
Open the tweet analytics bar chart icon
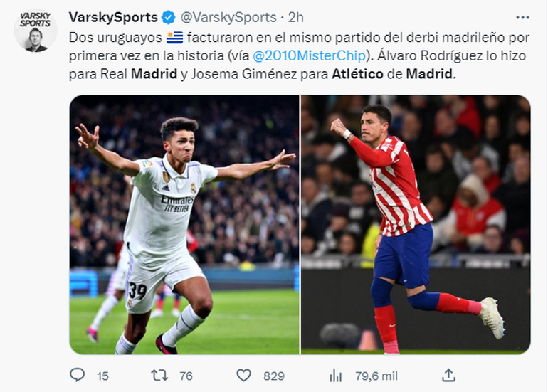335,376
